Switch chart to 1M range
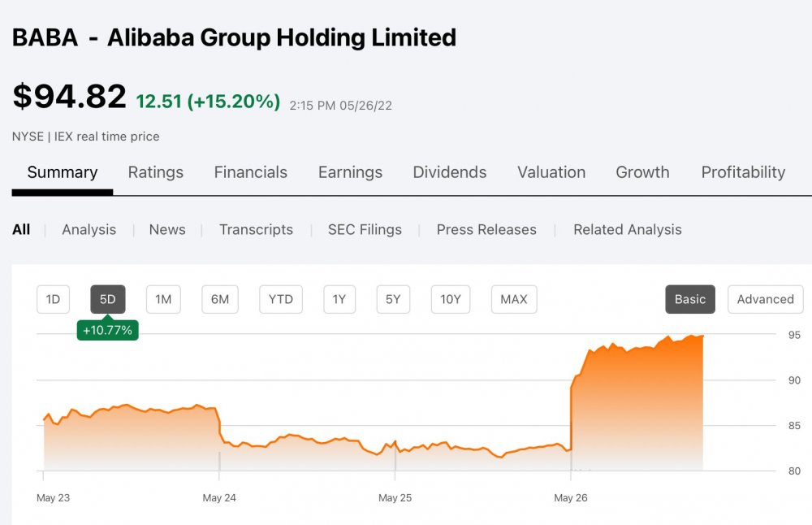Screen dimensions: 812x525 click(163, 299)
